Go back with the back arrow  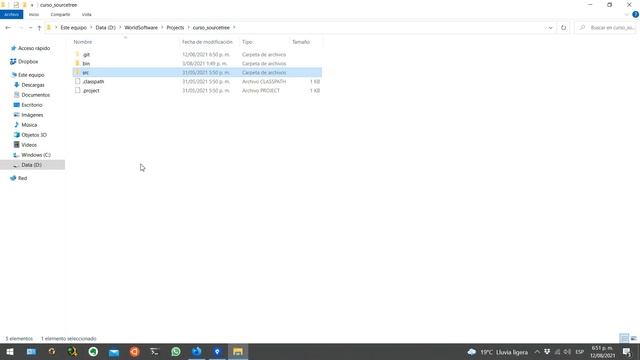[x=8, y=28]
